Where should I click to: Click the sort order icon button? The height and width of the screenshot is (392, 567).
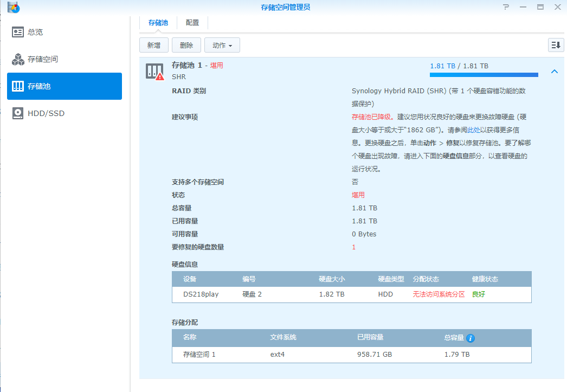[x=556, y=45]
